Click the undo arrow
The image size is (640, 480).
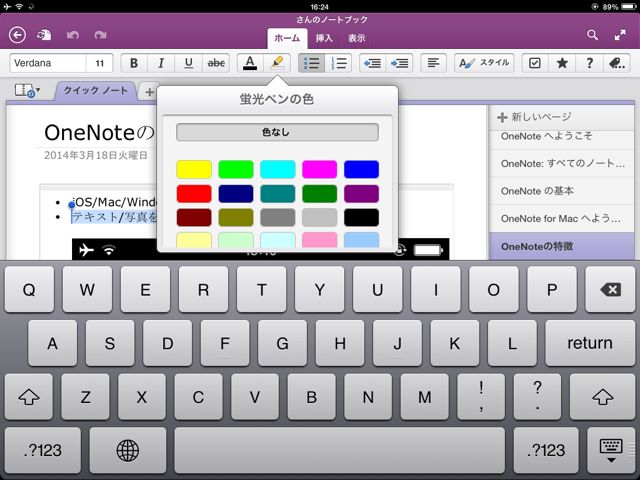click(73, 35)
